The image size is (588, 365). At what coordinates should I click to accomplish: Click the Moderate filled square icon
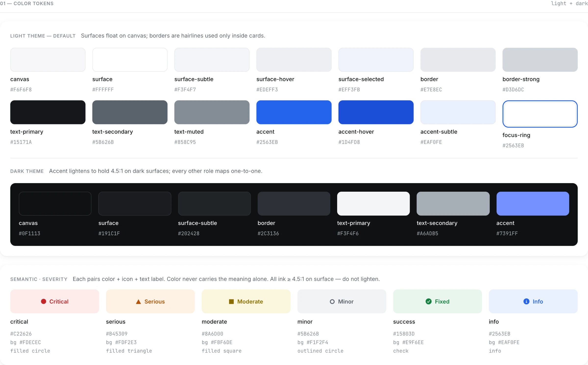pos(231,301)
